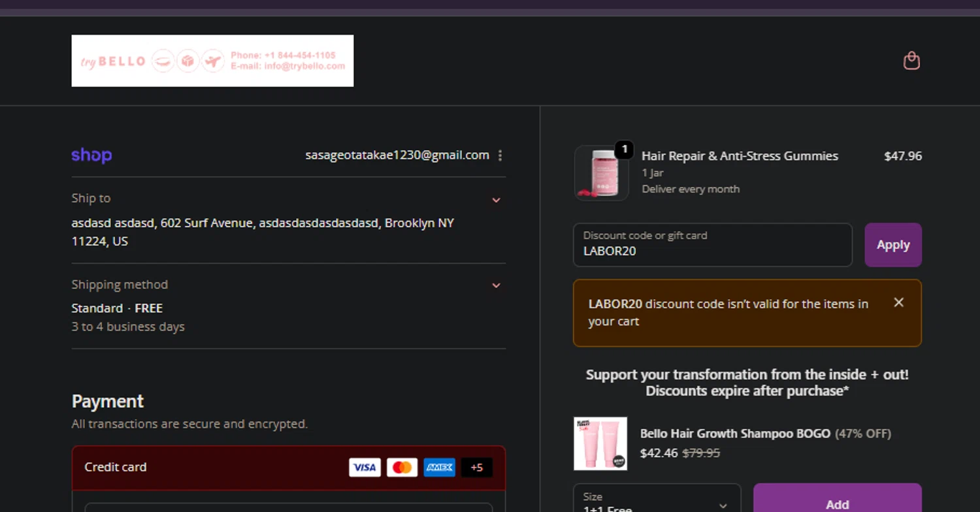Show the +5 additional card types
980x512 pixels.
coord(476,468)
